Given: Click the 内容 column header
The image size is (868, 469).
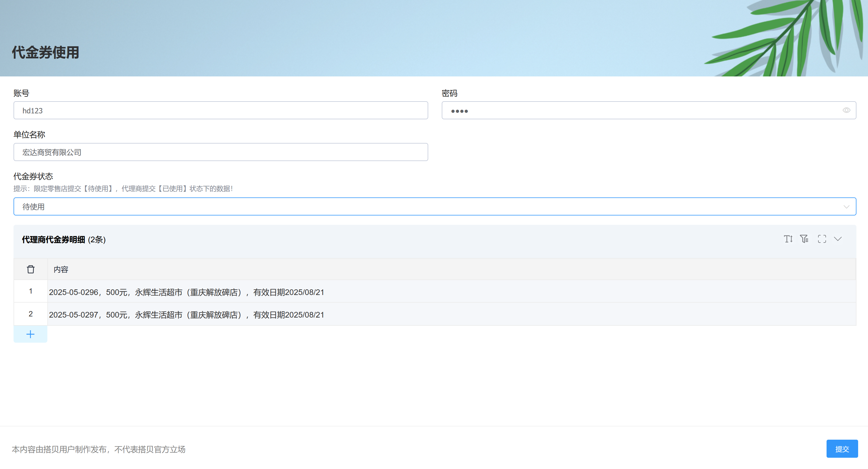Looking at the screenshot, I should [x=61, y=269].
